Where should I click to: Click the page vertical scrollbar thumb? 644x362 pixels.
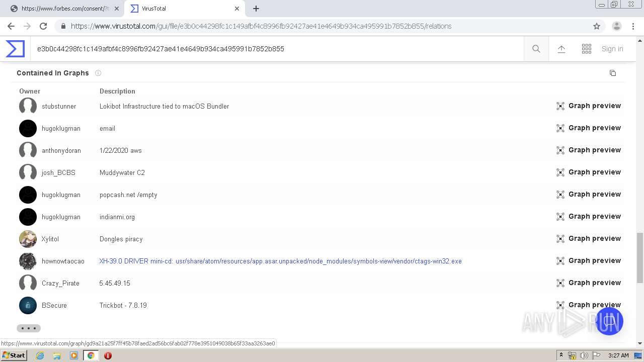pos(640,258)
